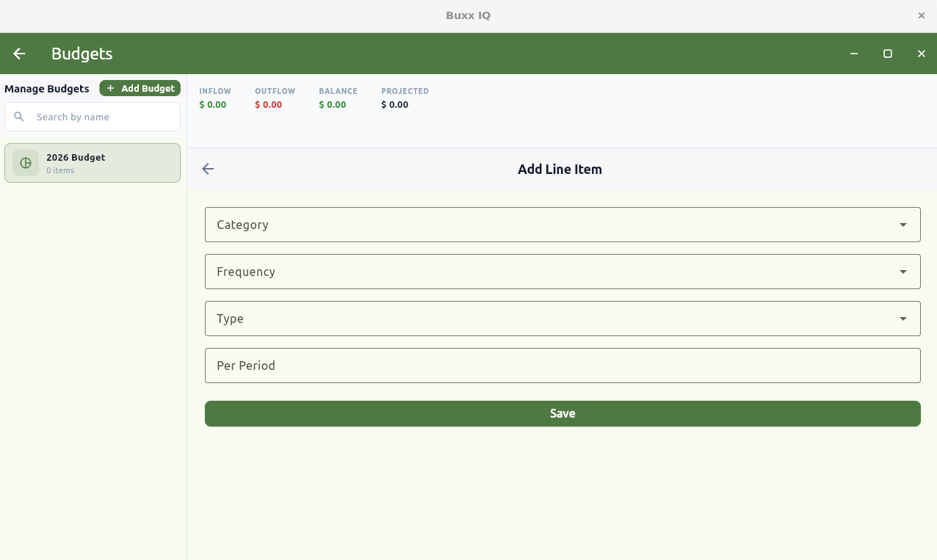Click the PROJECTED $ 0.00 value
The width and height of the screenshot is (937, 560).
click(x=395, y=105)
